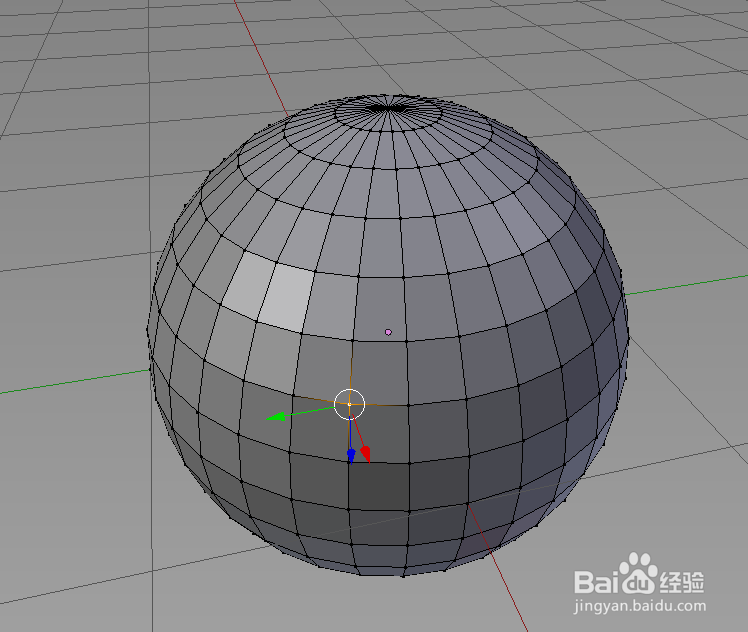Click the bright highlighted face on sphere

(x=287, y=298)
